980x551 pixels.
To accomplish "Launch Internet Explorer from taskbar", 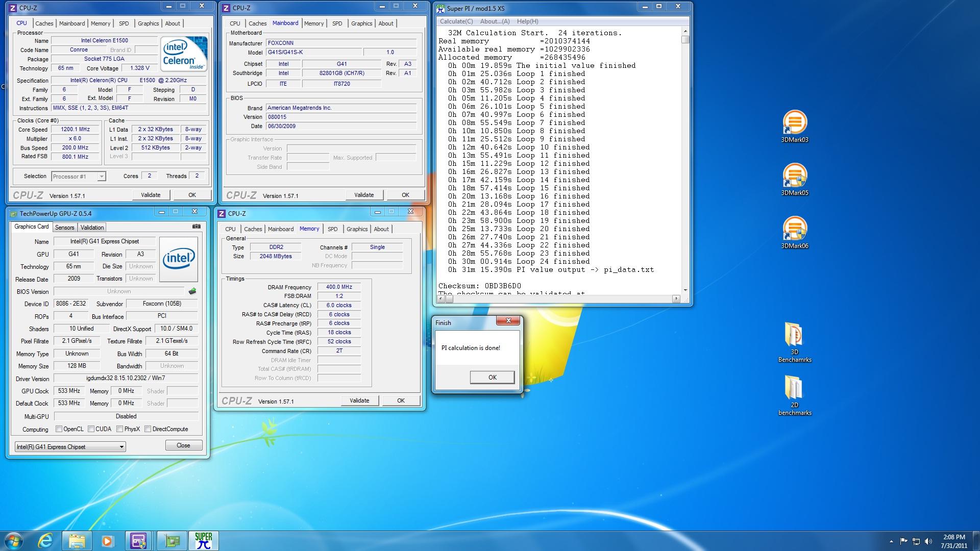I will [x=45, y=541].
